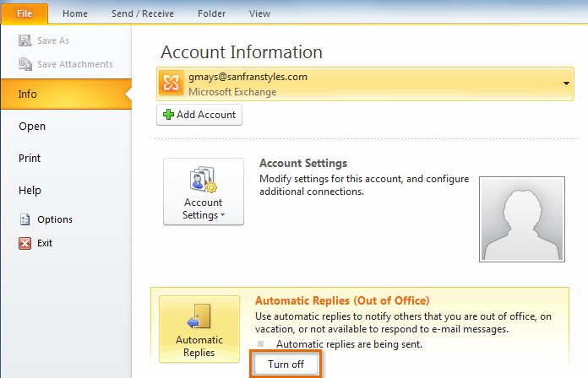
Task: Expand the Account Settings dropdown button
Action: [x=204, y=192]
